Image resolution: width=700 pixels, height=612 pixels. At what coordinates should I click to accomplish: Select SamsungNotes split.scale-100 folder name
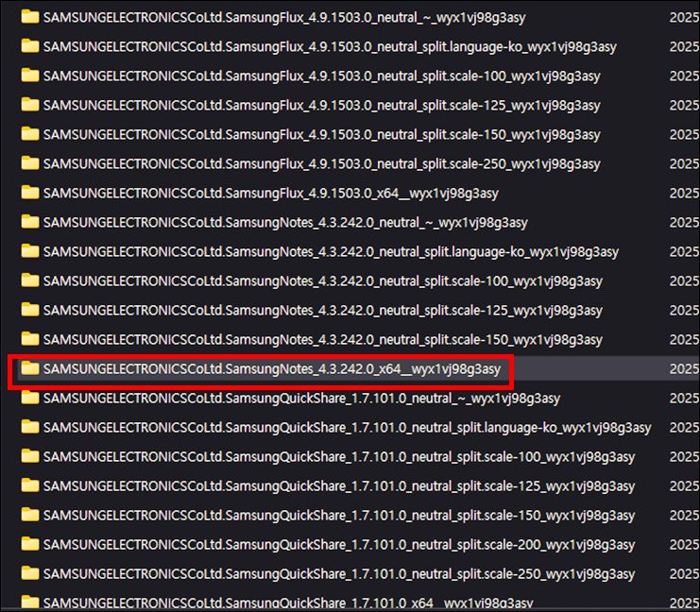(323, 281)
